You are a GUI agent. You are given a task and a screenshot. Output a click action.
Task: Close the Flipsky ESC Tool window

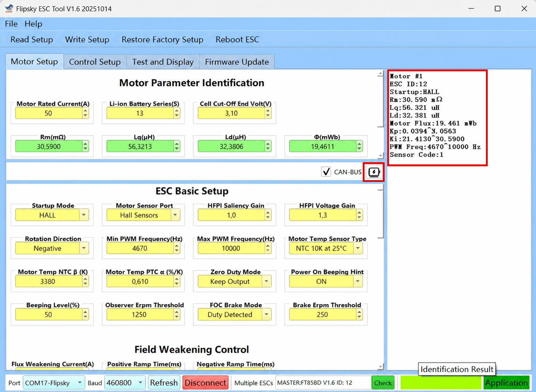coord(524,8)
